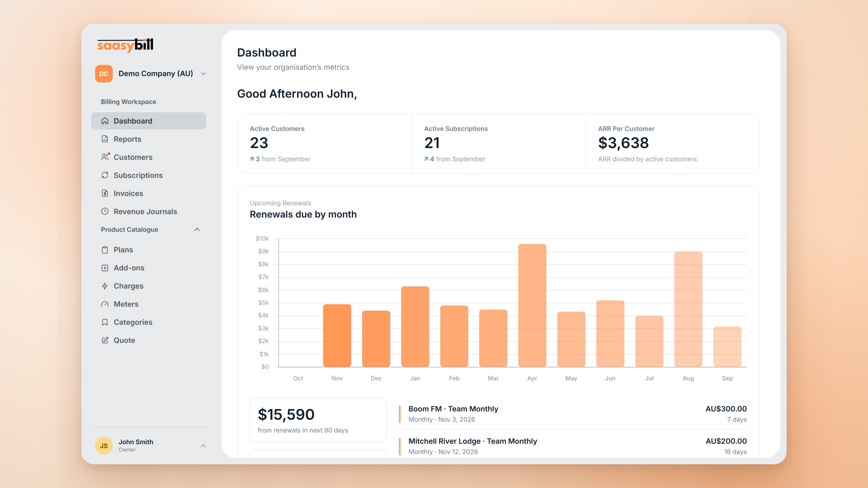Expand the John Smith user menu chevron
Image resolution: width=868 pixels, height=488 pixels.
tap(203, 446)
